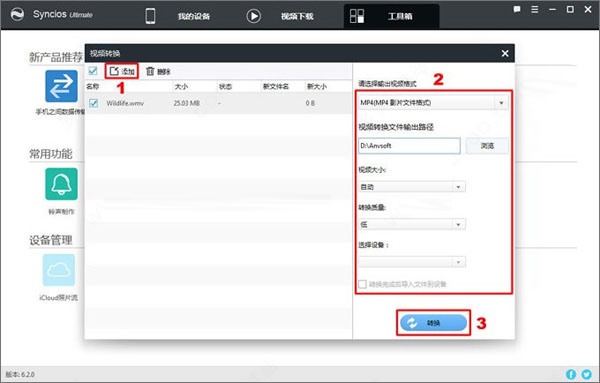The height and width of the screenshot is (383, 600).
Task: Select the Wildlife.wmv file name
Action: click(125, 103)
